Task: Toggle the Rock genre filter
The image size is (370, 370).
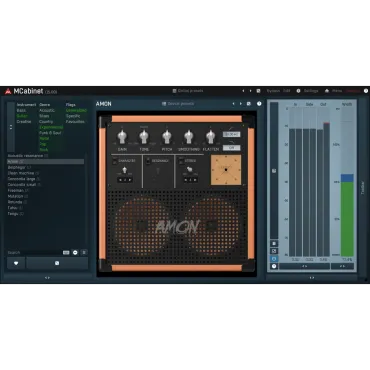Action: click(44, 150)
